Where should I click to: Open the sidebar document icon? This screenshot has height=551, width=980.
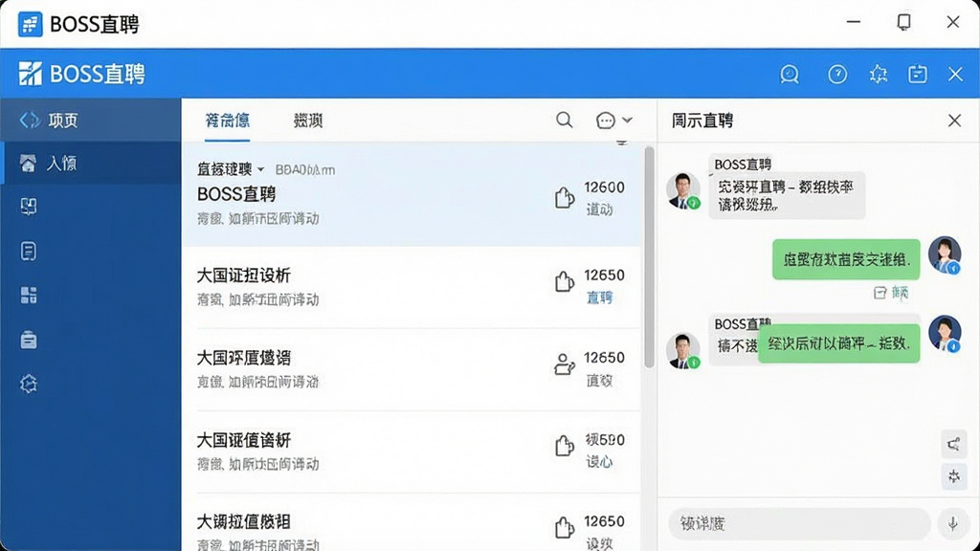click(x=28, y=252)
